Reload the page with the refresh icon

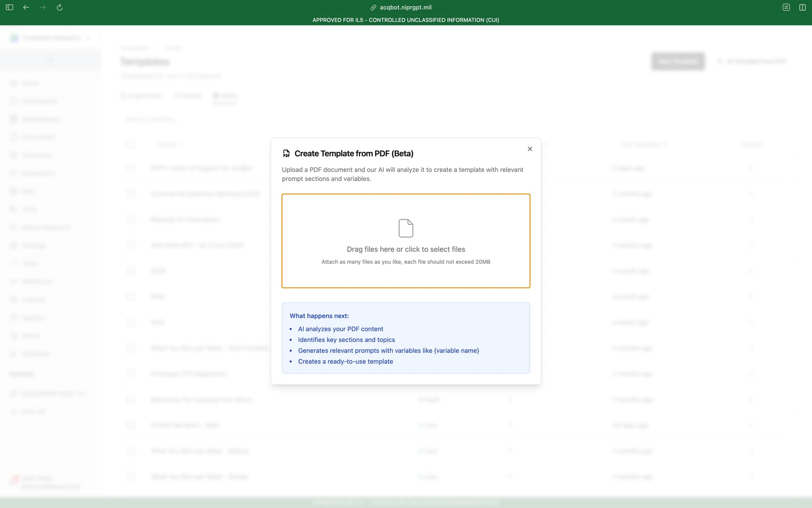point(60,7)
